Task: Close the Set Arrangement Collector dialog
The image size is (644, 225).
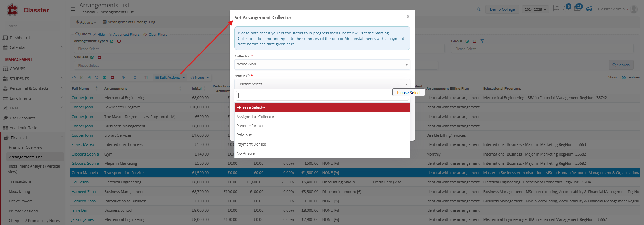Action: 408,17
